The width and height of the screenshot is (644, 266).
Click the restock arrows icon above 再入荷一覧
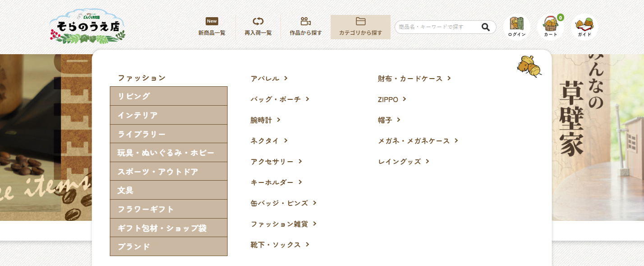pos(258,21)
